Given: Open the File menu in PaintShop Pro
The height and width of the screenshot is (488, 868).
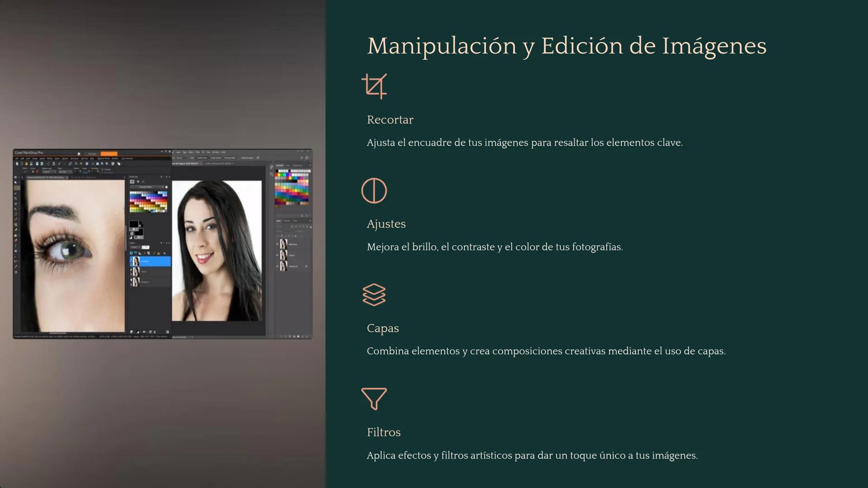Looking at the screenshot, I should [17, 159].
